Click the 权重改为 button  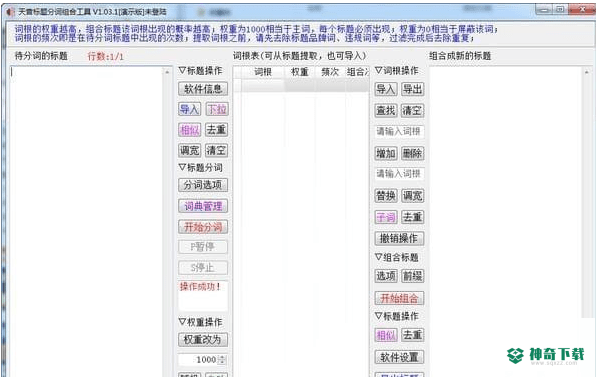[203, 339]
